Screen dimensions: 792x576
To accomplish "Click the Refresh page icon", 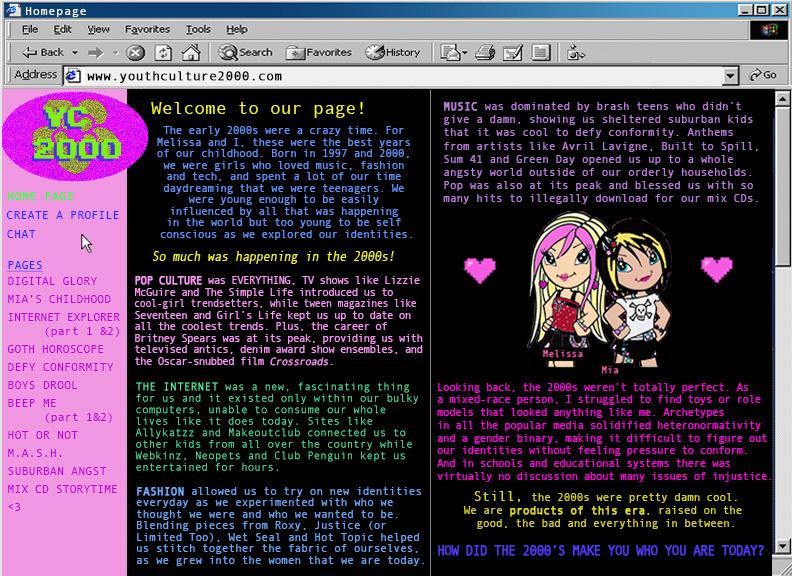I will (163, 53).
